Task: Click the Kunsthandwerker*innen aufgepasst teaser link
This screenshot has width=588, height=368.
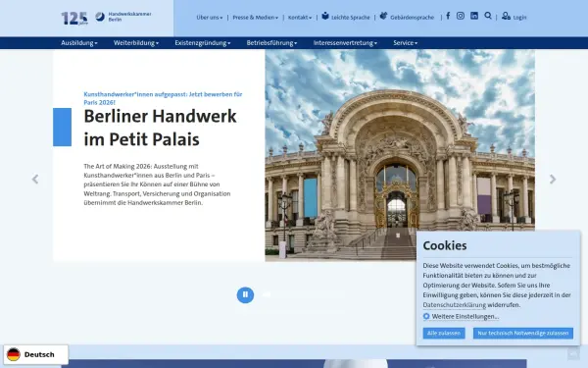Action: tap(163, 98)
